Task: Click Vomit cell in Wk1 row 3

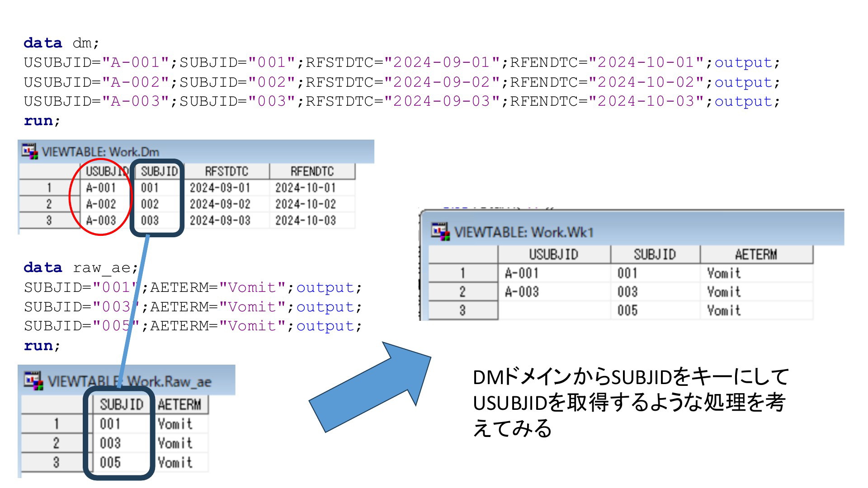Action: [x=756, y=310]
